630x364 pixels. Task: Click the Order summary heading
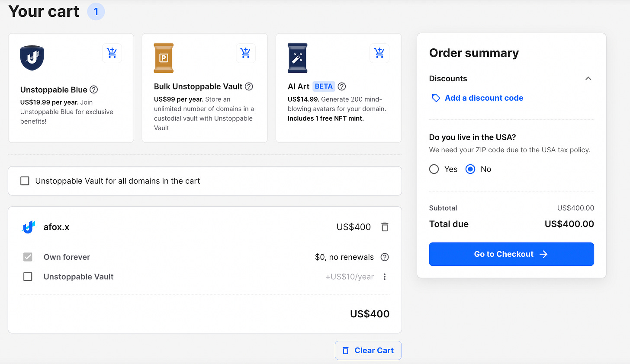coord(474,53)
